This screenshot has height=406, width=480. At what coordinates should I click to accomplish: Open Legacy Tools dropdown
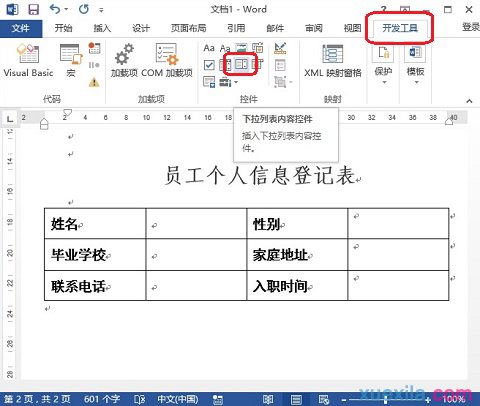coord(229,82)
